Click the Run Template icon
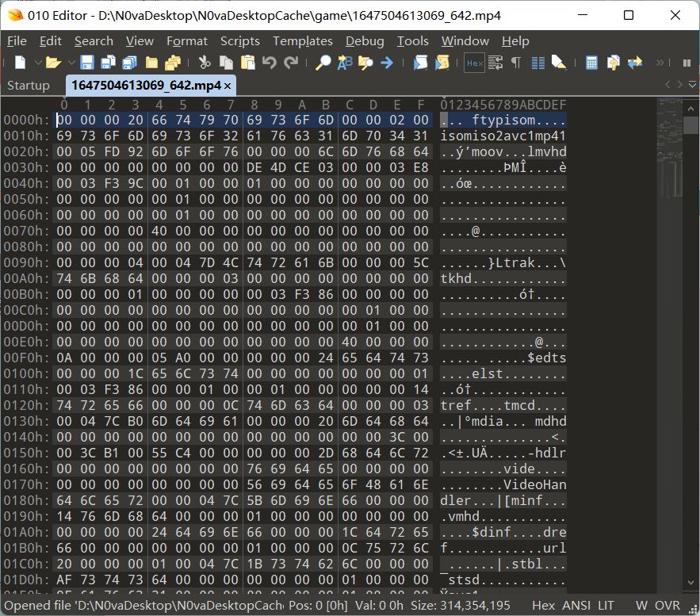The width and height of the screenshot is (700, 616). 442,63
